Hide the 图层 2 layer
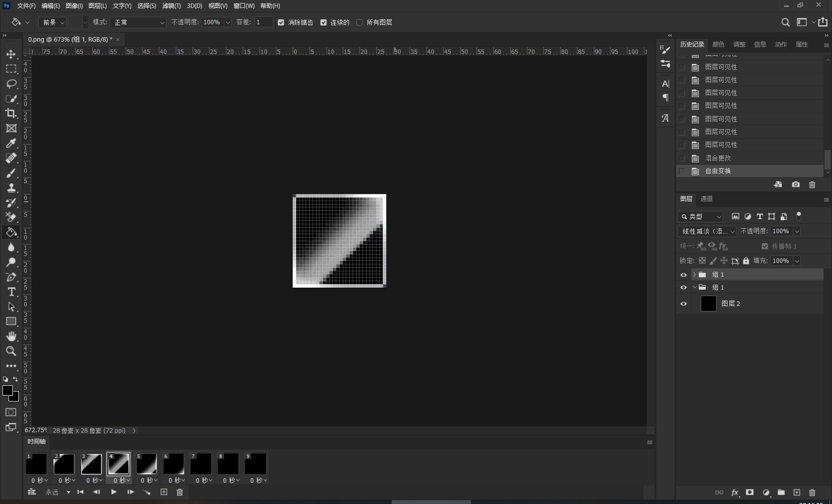Viewport: 832px width, 504px height. [x=683, y=304]
